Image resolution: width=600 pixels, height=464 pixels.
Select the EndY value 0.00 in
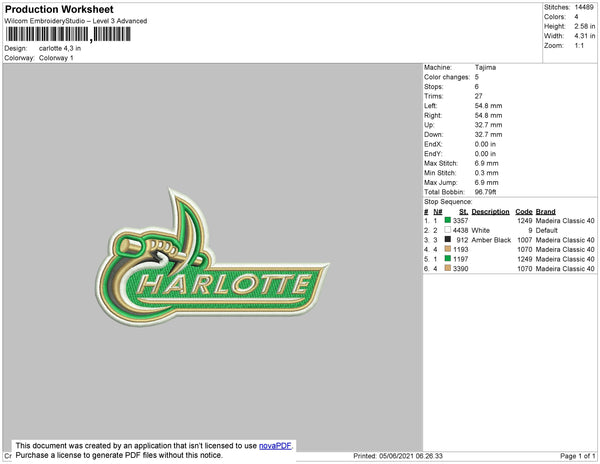tap(485, 154)
